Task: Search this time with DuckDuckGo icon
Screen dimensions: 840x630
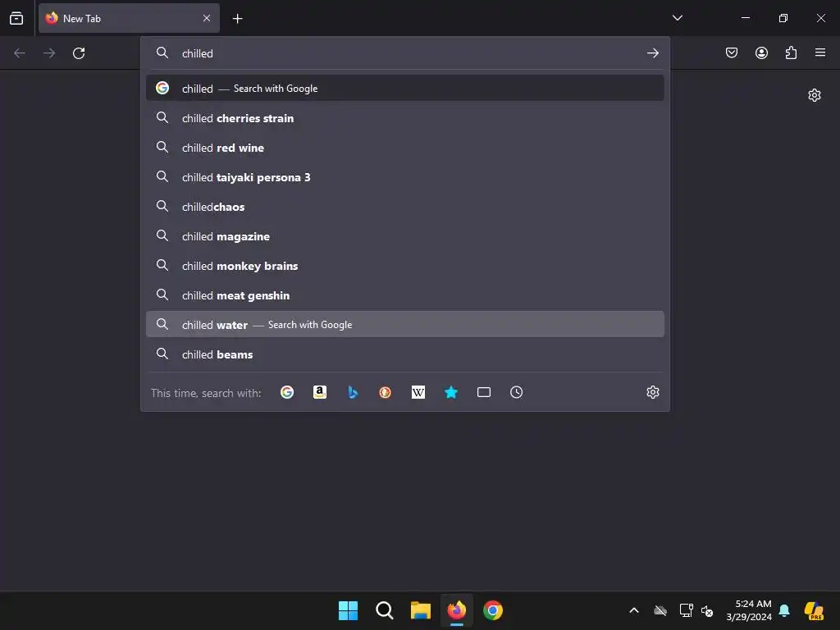Action: click(x=386, y=392)
